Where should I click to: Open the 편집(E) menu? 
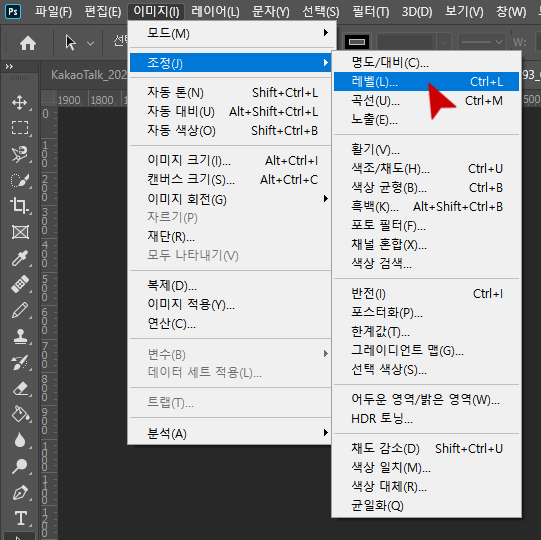coord(103,12)
